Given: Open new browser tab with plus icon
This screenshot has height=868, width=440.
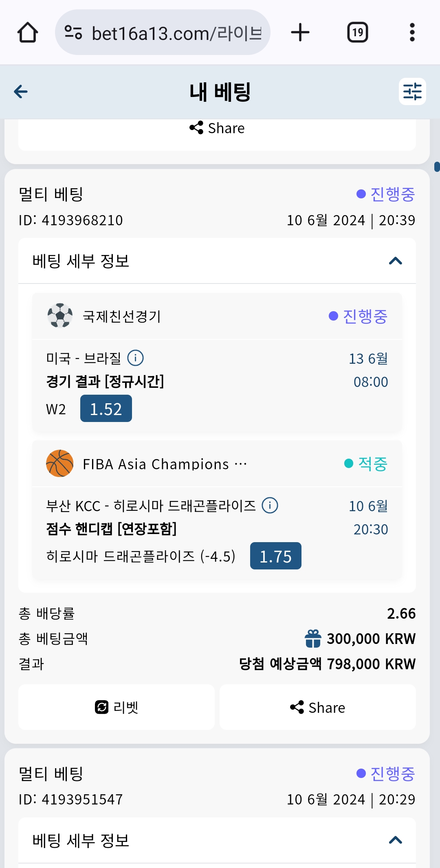Looking at the screenshot, I should [x=300, y=33].
